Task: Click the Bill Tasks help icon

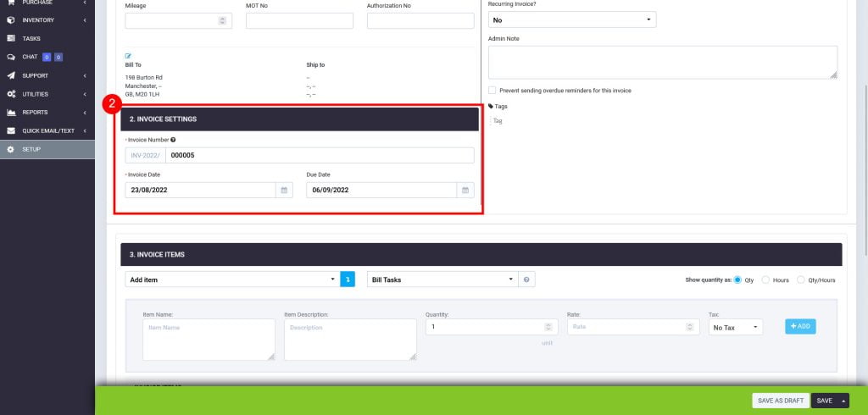Action: (x=526, y=279)
